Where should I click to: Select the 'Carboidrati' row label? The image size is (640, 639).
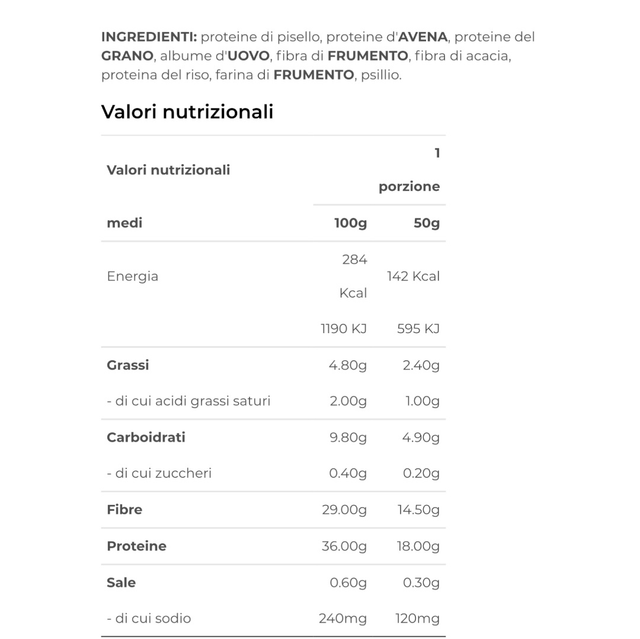146,437
